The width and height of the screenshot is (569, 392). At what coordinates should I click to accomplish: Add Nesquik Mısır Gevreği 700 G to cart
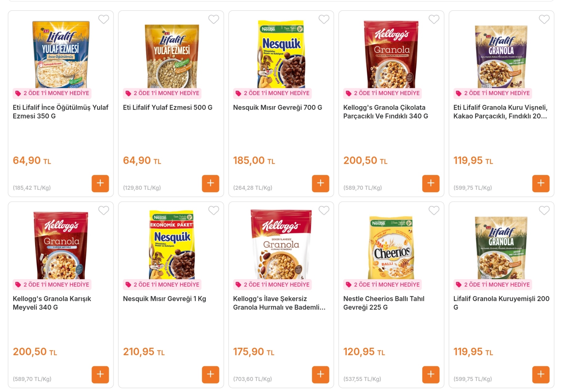click(x=320, y=184)
